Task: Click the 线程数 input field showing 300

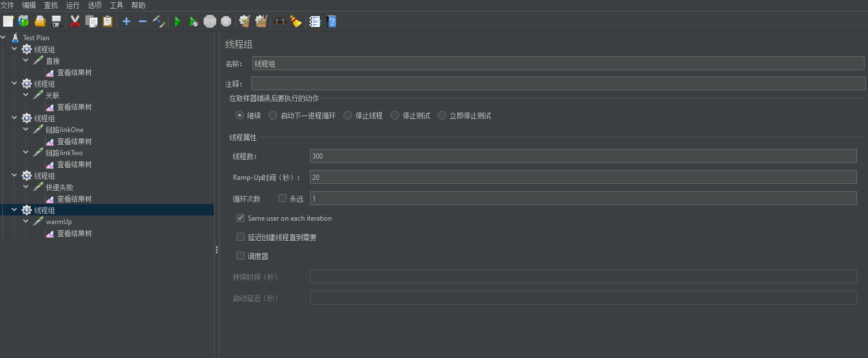Action: [x=583, y=156]
